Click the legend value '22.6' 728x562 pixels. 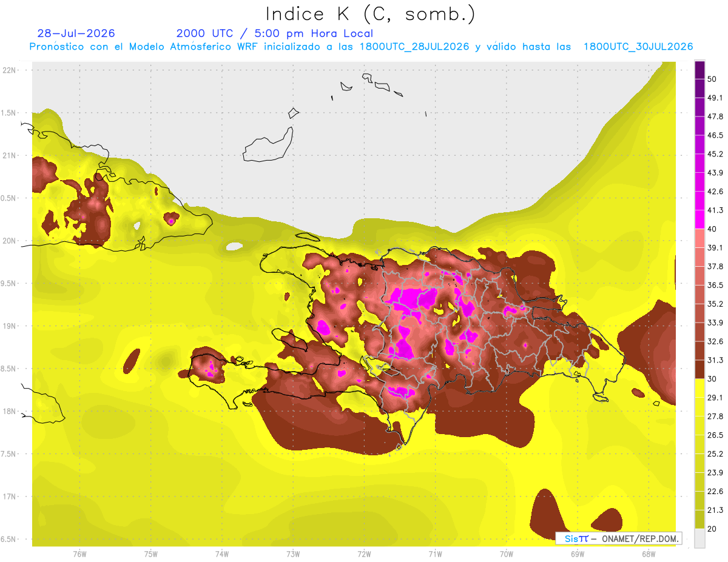(x=715, y=492)
